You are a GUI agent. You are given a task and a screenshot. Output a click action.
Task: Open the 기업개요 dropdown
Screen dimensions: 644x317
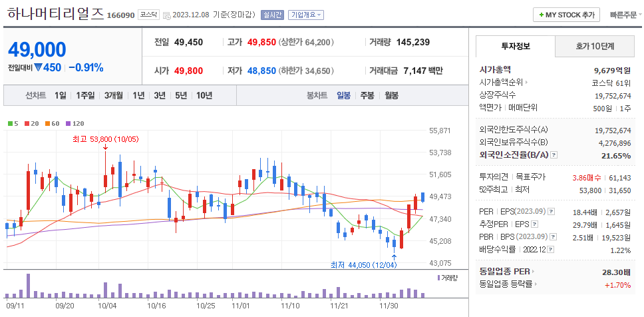click(x=306, y=15)
